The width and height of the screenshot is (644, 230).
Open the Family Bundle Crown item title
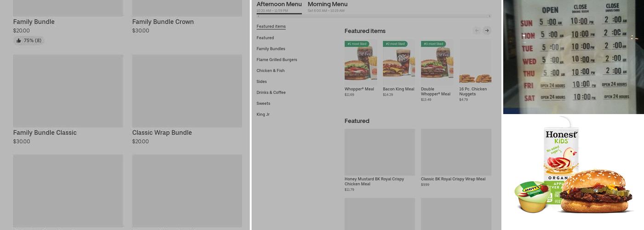pyautogui.click(x=163, y=22)
